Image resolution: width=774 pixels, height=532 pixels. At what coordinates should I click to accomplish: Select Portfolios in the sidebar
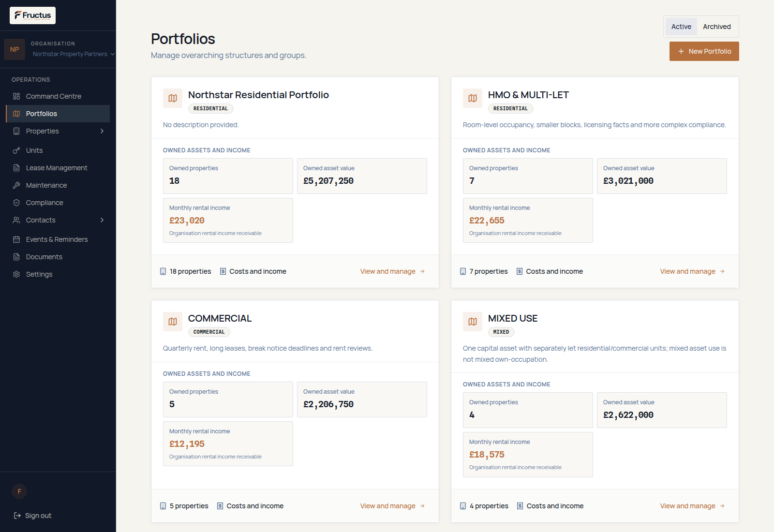pyautogui.click(x=58, y=114)
